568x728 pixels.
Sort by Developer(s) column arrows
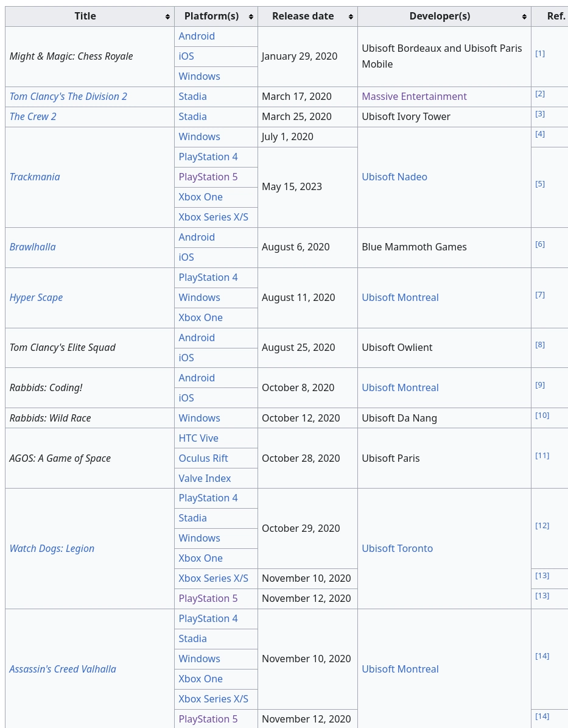pyautogui.click(x=524, y=16)
